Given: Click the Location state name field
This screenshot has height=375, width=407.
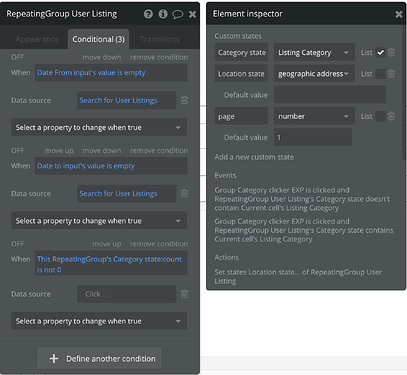Looking at the screenshot, I should click(241, 74).
